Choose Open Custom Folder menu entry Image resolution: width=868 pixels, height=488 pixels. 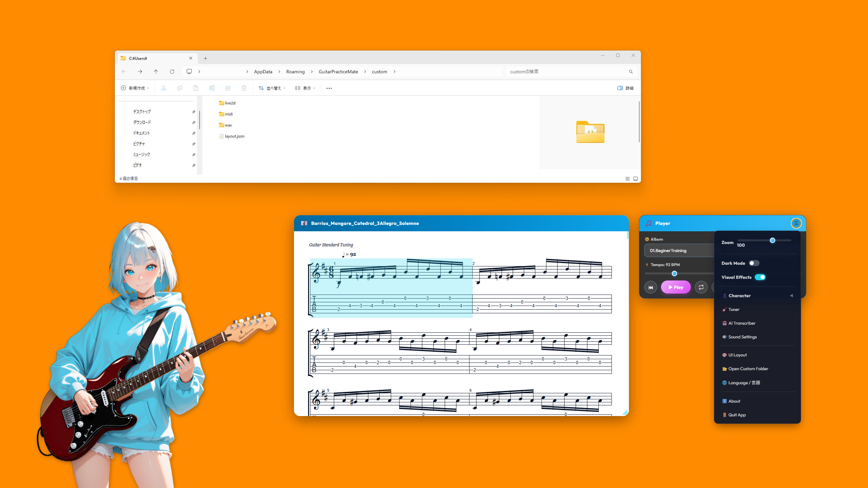tap(757, 369)
